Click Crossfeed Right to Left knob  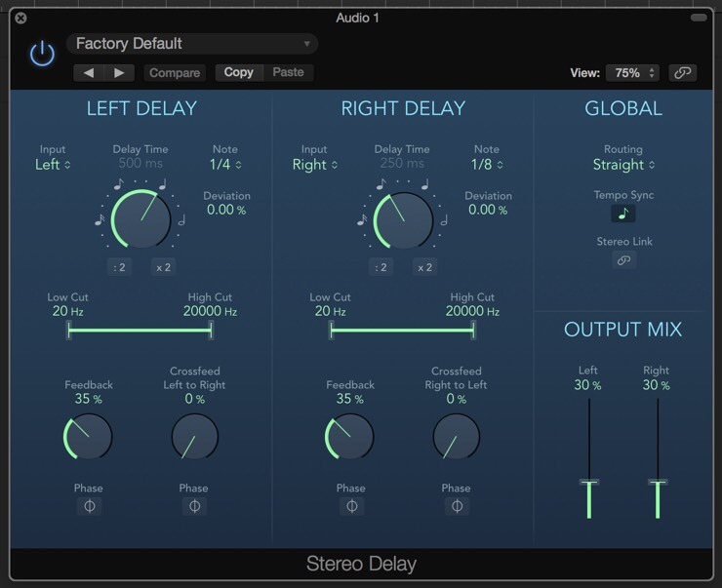tap(457, 436)
